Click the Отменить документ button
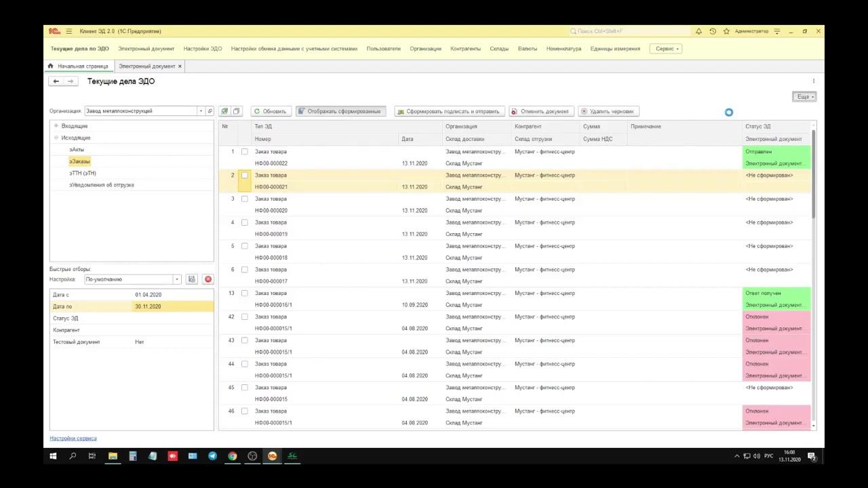The height and width of the screenshot is (488, 868). [541, 111]
